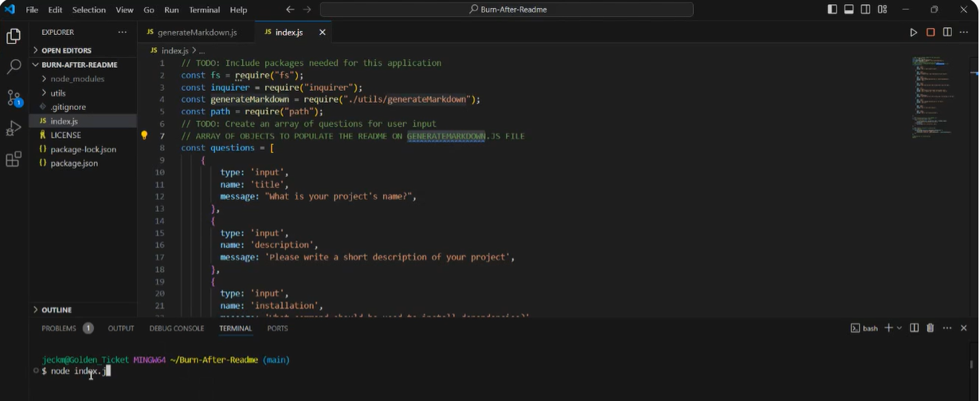This screenshot has height=401, width=980.
Task: Toggle the primary side bar visibility
Action: click(x=833, y=10)
